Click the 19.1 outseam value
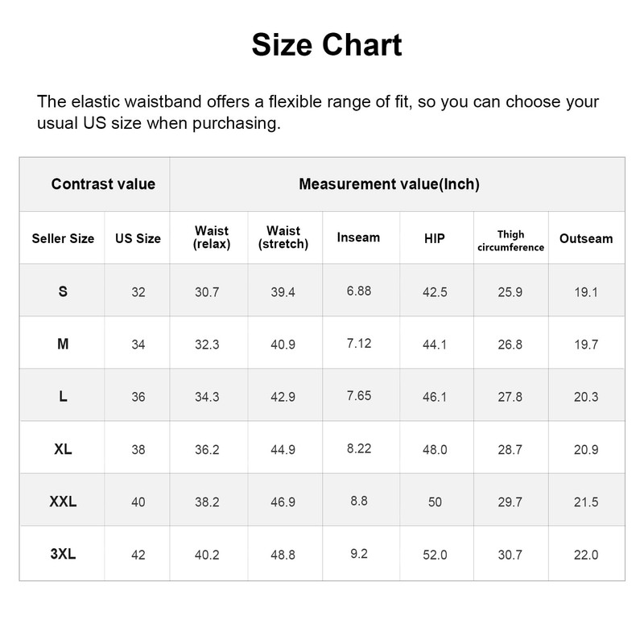The width and height of the screenshot is (644, 644). pos(586,292)
